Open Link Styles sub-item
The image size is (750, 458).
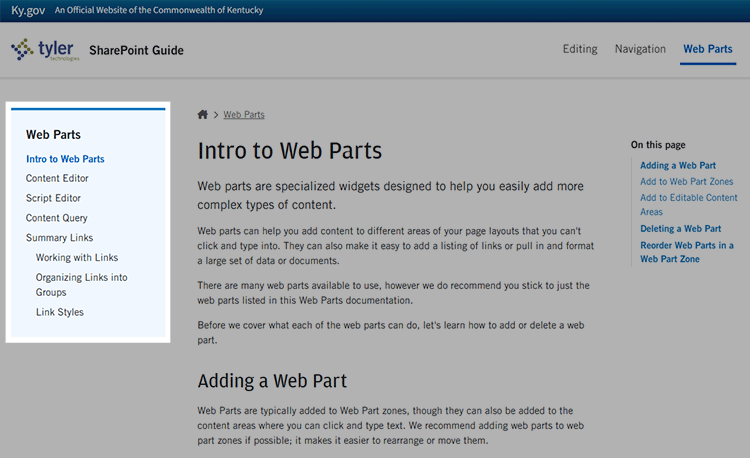click(60, 312)
